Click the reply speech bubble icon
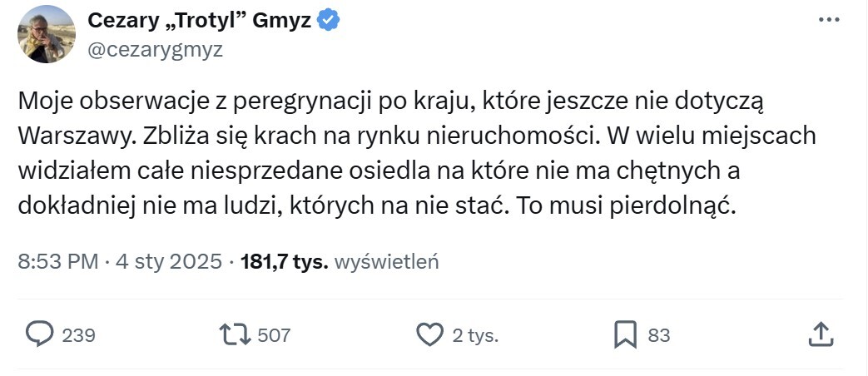This screenshot has width=868, height=376. [x=39, y=334]
